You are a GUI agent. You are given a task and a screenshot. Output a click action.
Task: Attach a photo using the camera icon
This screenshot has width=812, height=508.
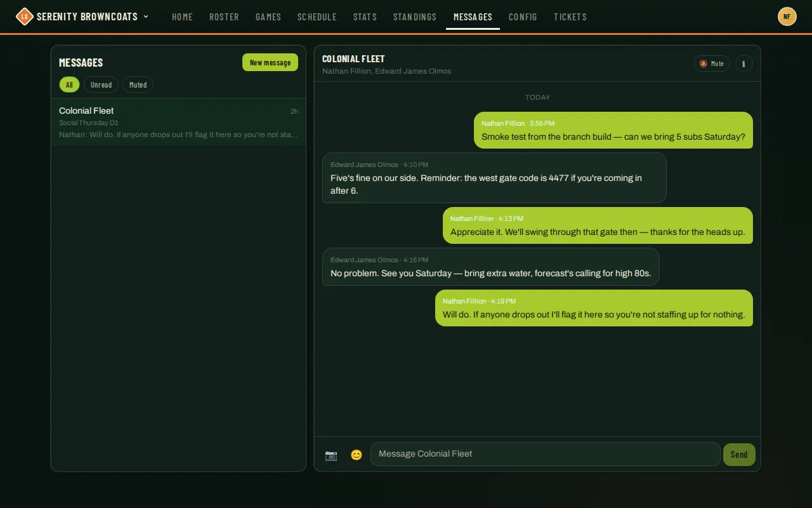coord(331,455)
